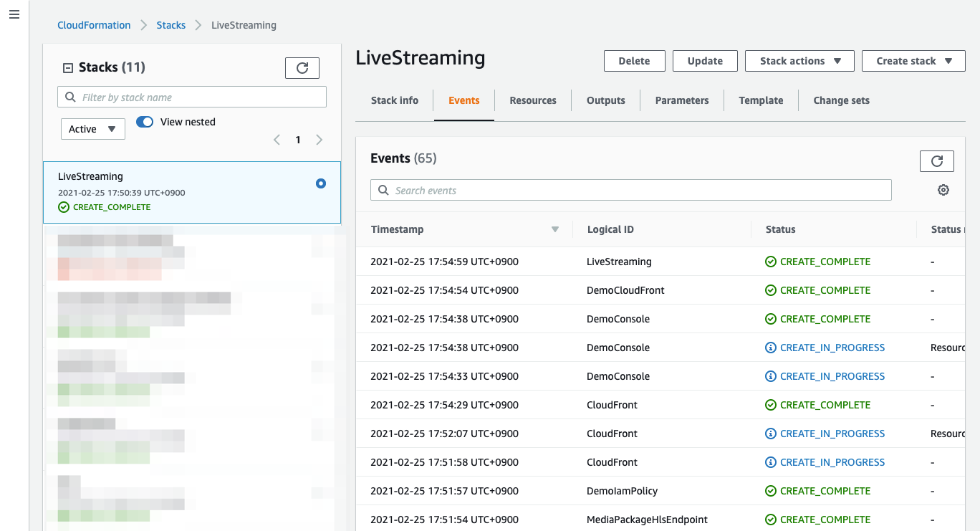Click green check icon under LiveStreaming stack
Image resolution: width=980 pixels, height=531 pixels.
tap(64, 207)
